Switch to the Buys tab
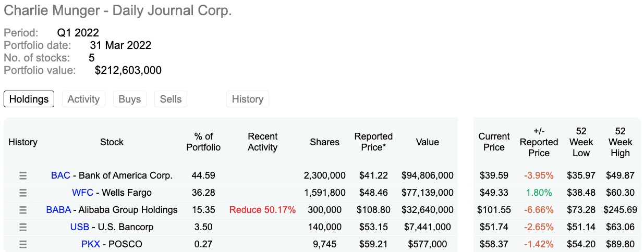This screenshot has height=252, width=644. click(130, 99)
